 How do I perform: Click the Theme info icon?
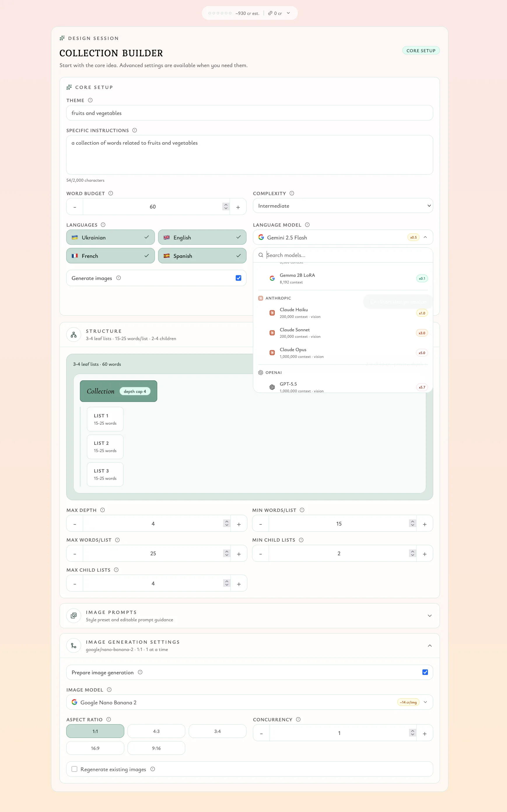(x=90, y=100)
